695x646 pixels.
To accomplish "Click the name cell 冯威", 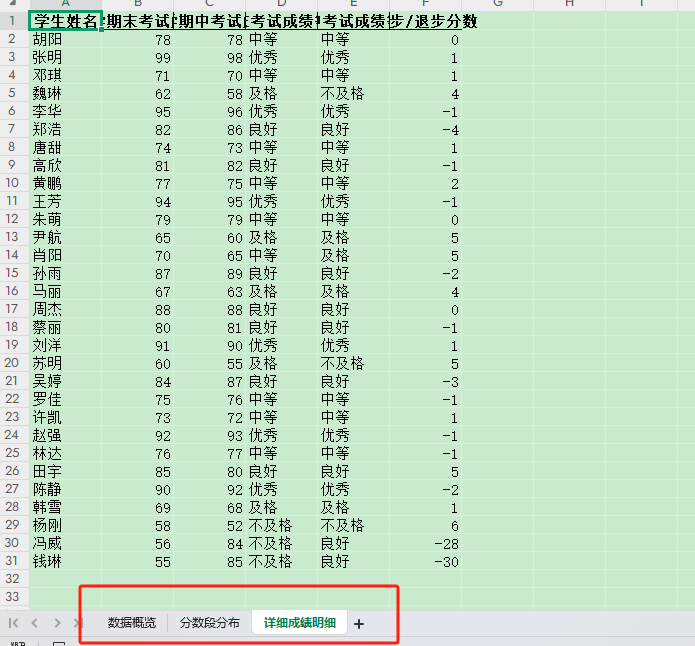I will [x=65, y=544].
